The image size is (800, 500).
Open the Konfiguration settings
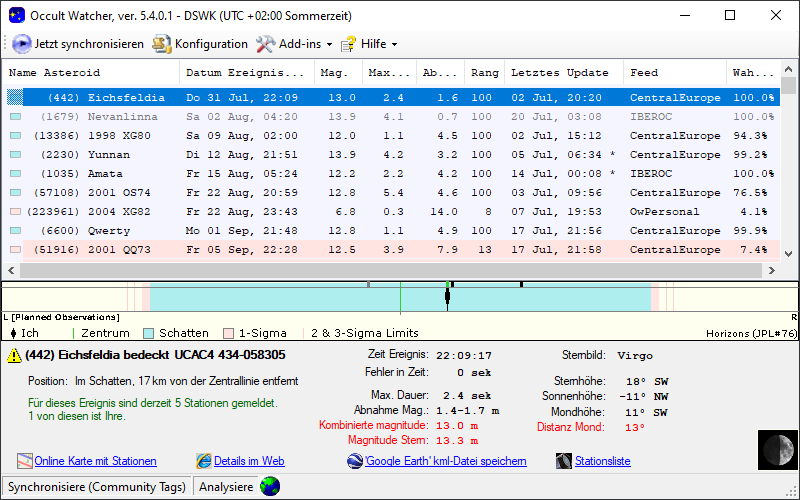coord(162,44)
